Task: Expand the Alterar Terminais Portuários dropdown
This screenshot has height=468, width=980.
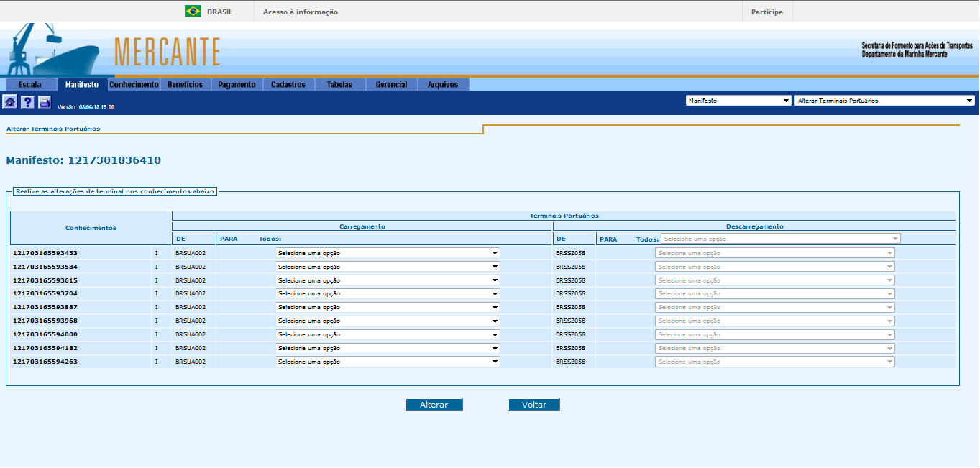Action: click(x=884, y=101)
